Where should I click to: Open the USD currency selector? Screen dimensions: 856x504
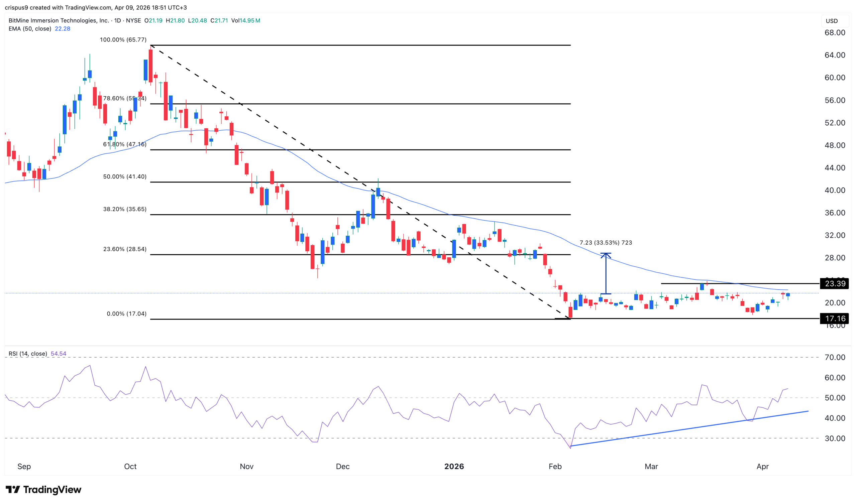pos(832,21)
